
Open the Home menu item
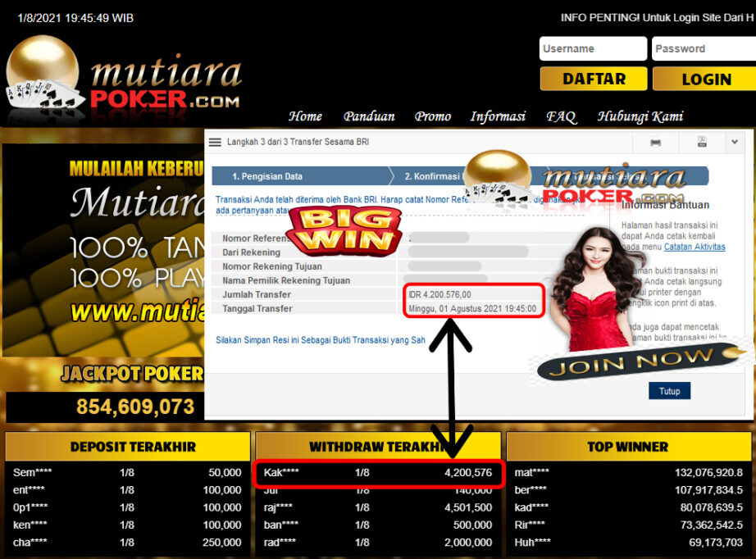tap(305, 116)
